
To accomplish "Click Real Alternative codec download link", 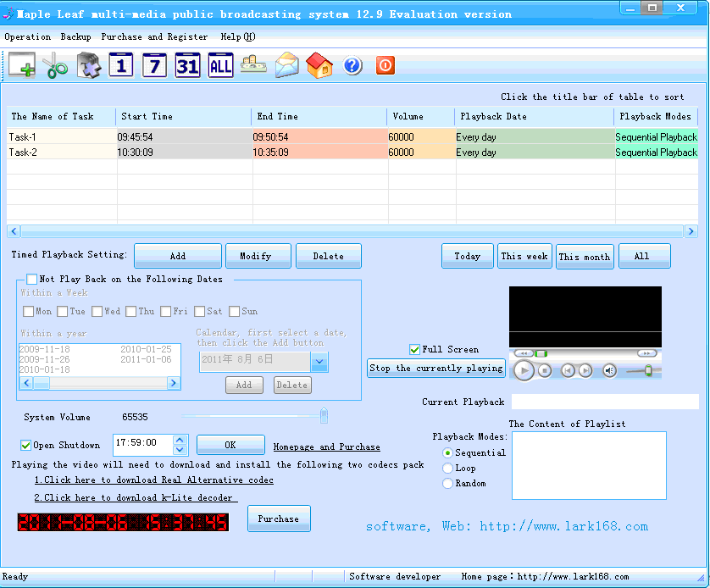I will click(x=154, y=480).
